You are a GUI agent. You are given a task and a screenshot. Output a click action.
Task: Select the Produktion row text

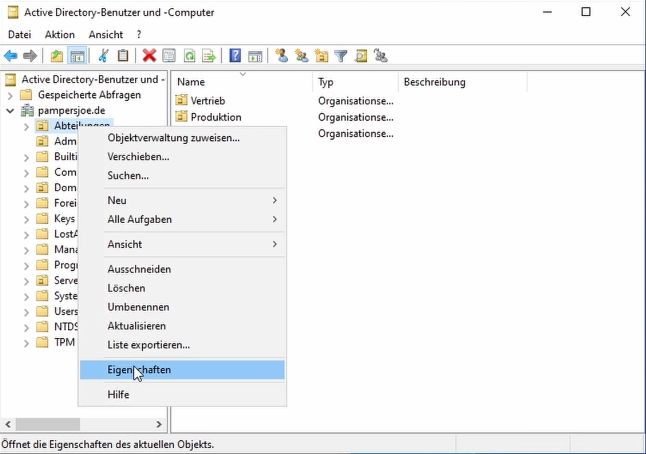click(x=216, y=117)
